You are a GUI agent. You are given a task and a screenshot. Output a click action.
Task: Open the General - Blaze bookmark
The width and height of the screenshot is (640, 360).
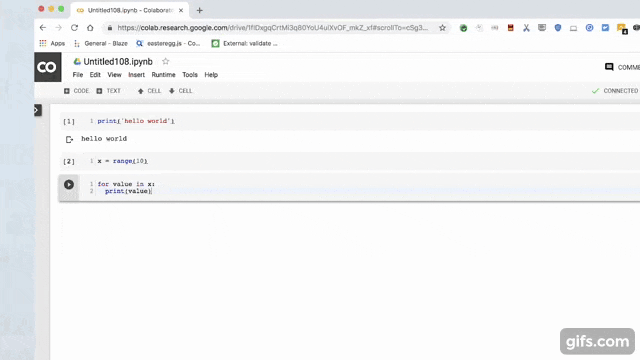(101, 43)
